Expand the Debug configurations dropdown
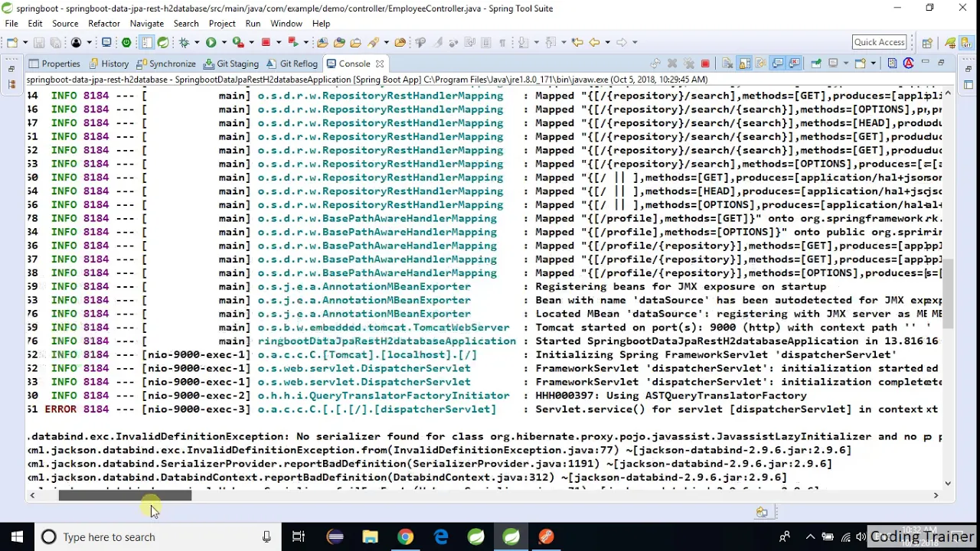 pos(196,42)
